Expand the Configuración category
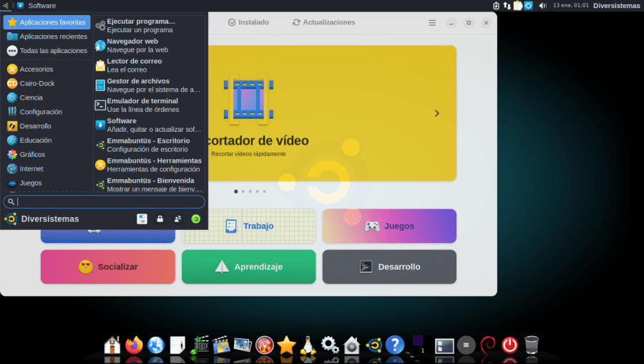The image size is (644, 364). pyautogui.click(x=41, y=112)
